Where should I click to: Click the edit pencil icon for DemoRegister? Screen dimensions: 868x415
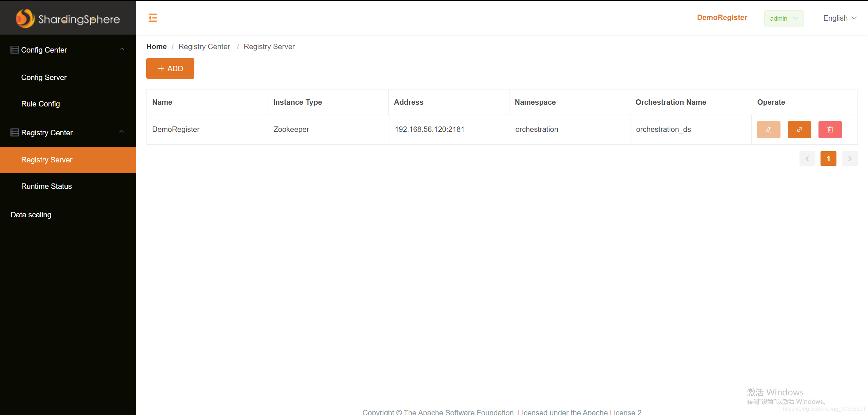coord(768,130)
